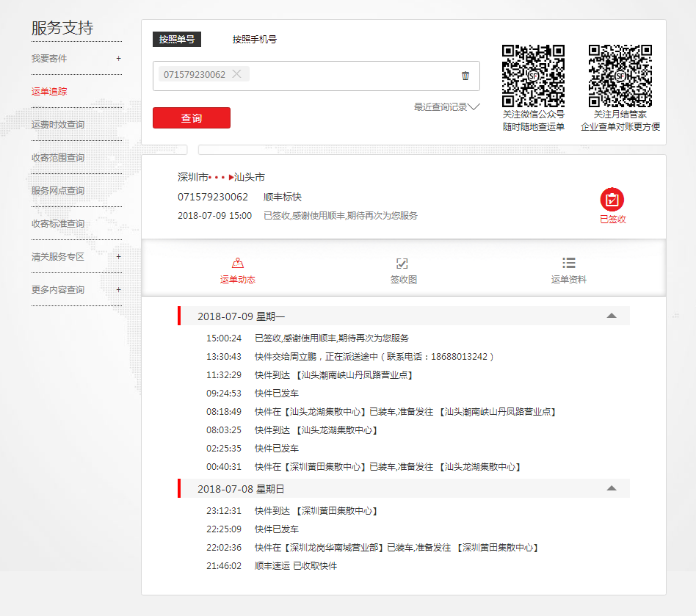Open the 运单动态 tracking tab icon
The image size is (696, 616).
point(238,263)
